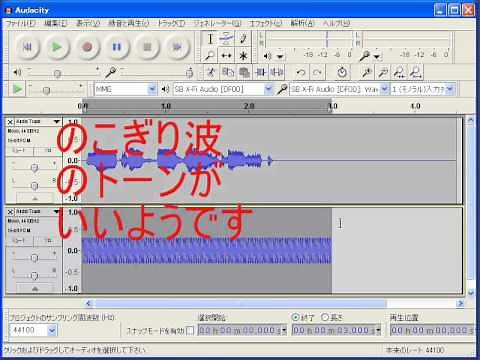Screen dimensions: 480x360
Task: Open the トラック (Tracks) menu
Action: [x=171, y=23]
